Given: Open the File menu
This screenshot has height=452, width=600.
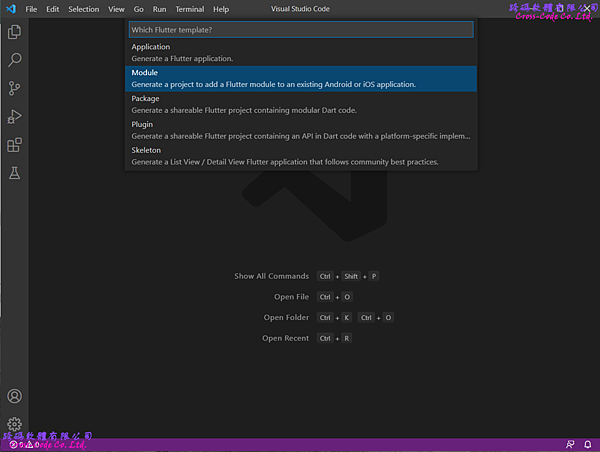Looking at the screenshot, I should pos(30,9).
